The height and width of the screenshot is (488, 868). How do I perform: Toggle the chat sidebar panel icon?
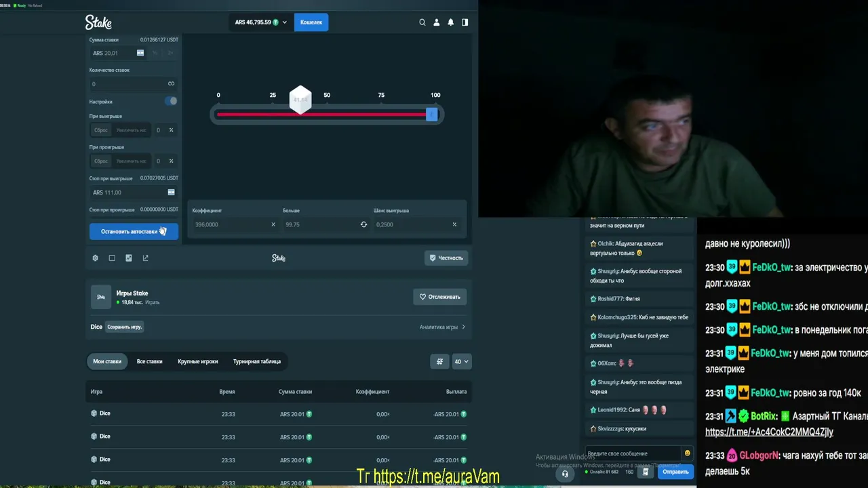click(x=465, y=22)
